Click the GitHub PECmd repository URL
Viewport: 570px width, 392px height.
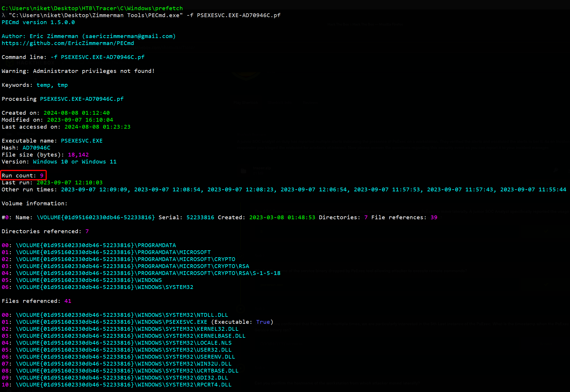[68, 43]
